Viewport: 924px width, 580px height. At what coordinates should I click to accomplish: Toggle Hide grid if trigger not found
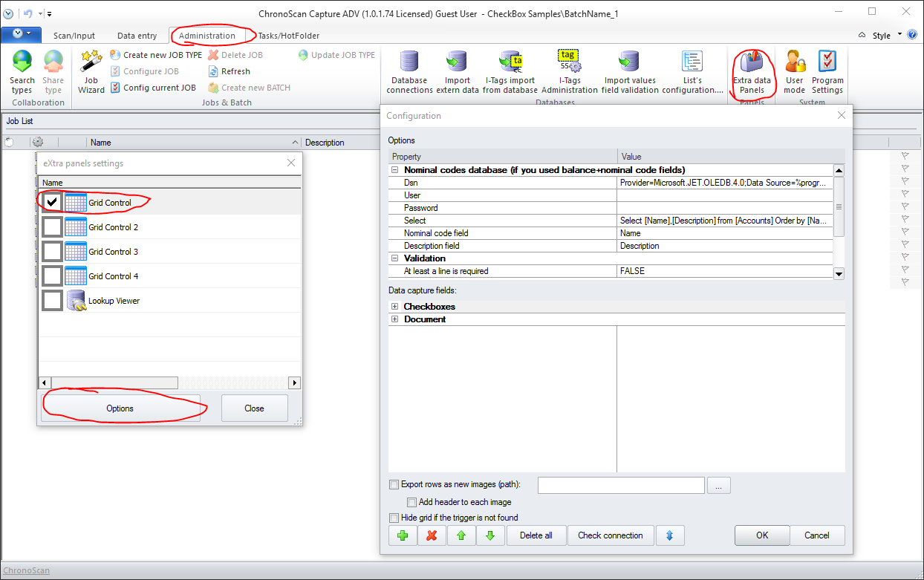pyautogui.click(x=394, y=518)
